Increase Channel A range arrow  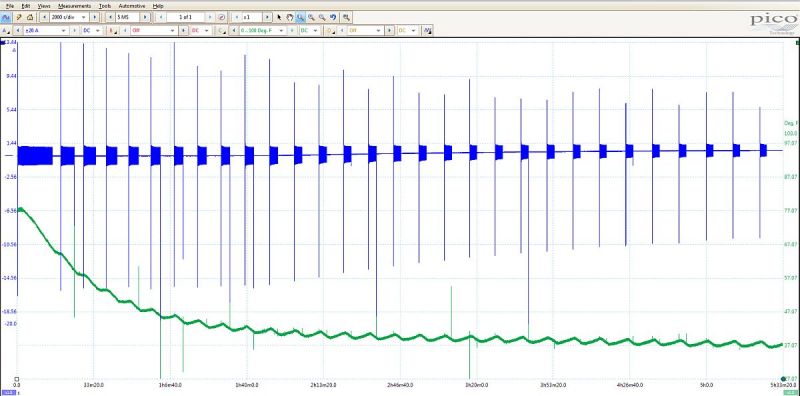coord(74,31)
